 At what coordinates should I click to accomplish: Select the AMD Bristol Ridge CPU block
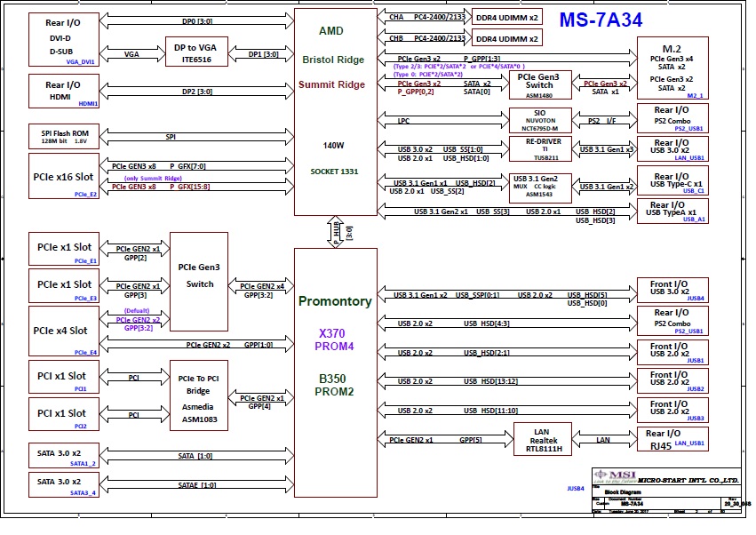click(335, 111)
